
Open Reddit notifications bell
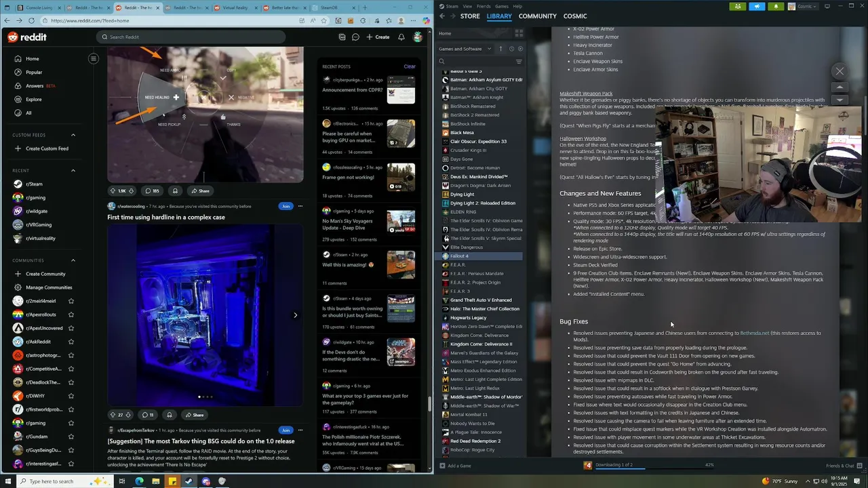[401, 37]
